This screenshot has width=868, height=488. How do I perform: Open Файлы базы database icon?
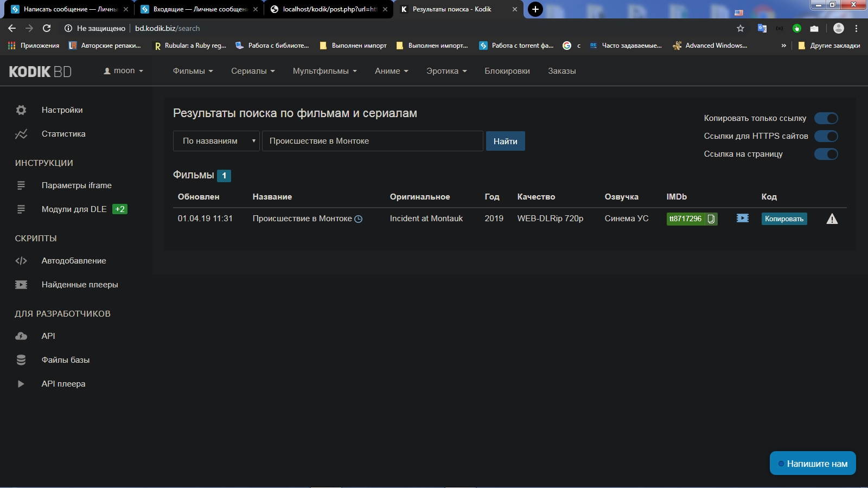21,360
